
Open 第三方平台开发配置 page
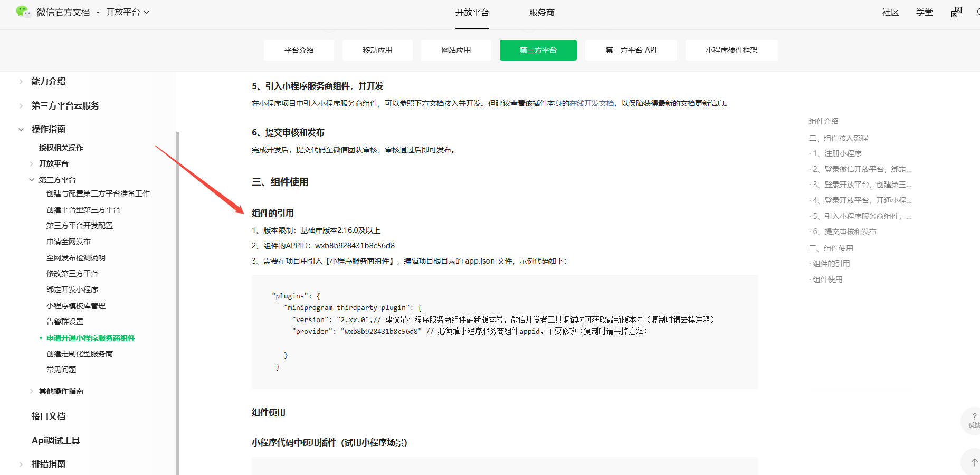click(80, 226)
